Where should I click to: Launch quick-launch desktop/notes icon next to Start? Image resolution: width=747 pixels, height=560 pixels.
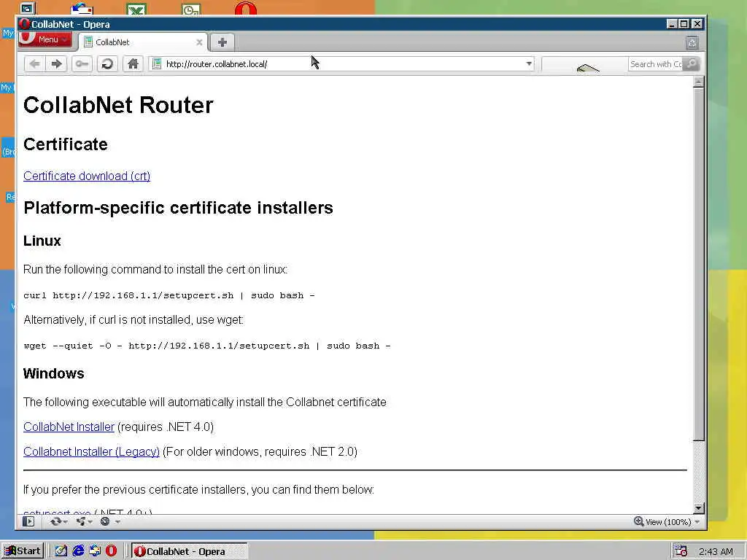point(61,551)
